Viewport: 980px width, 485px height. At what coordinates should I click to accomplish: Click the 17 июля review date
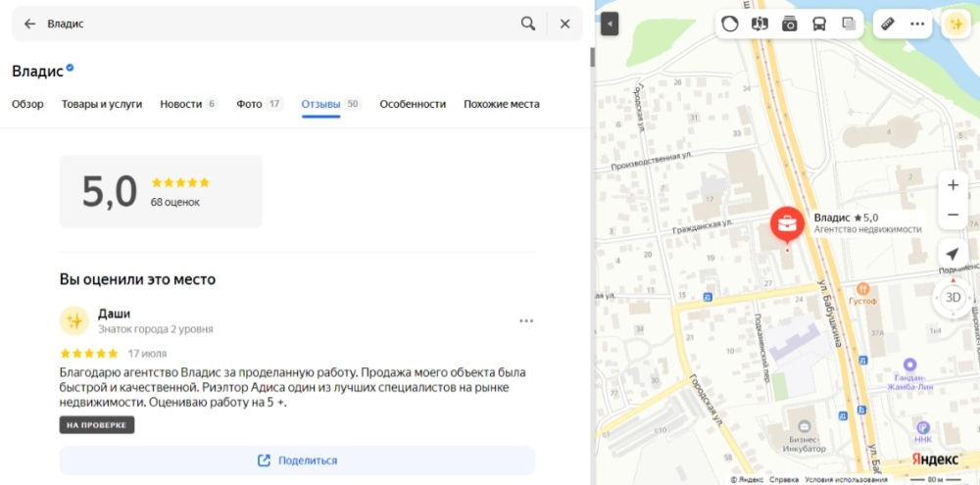point(148,354)
